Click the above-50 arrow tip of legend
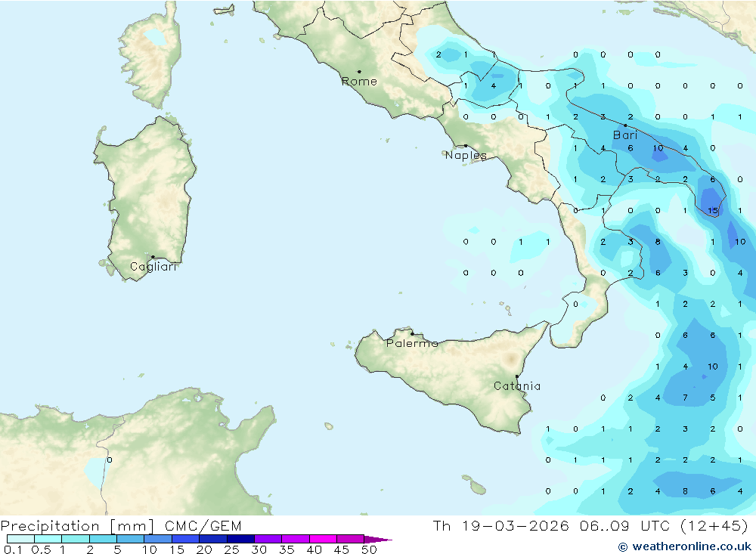 coord(379,540)
